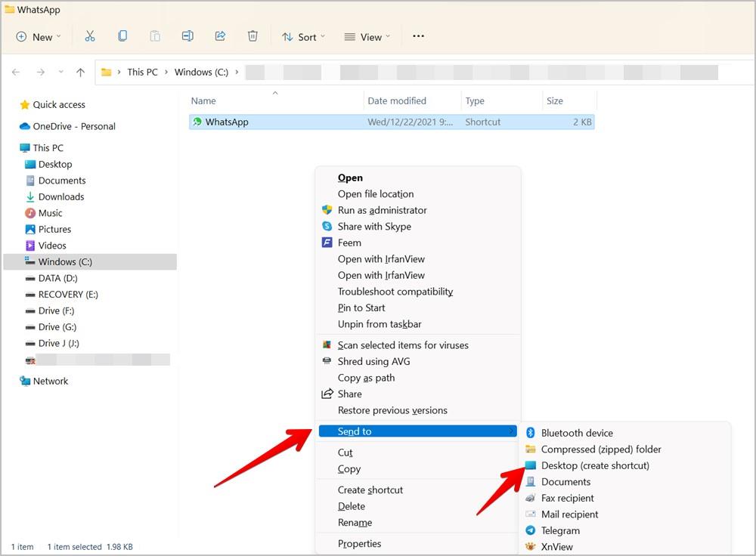Open Properties from context menu
Image resolution: width=756 pixels, height=556 pixels.
(x=359, y=543)
